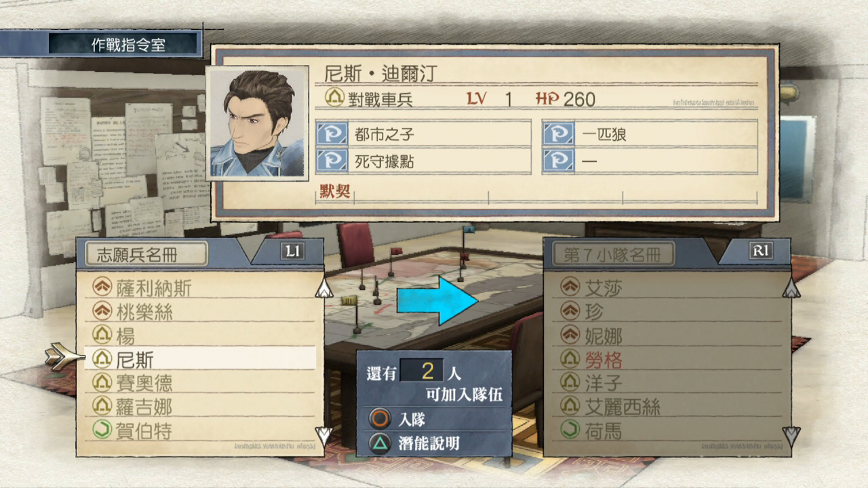Viewport: 868px width, 488px height.
Task: Click the triangle 潛能說明 button icon
Action: pyautogui.click(x=379, y=443)
